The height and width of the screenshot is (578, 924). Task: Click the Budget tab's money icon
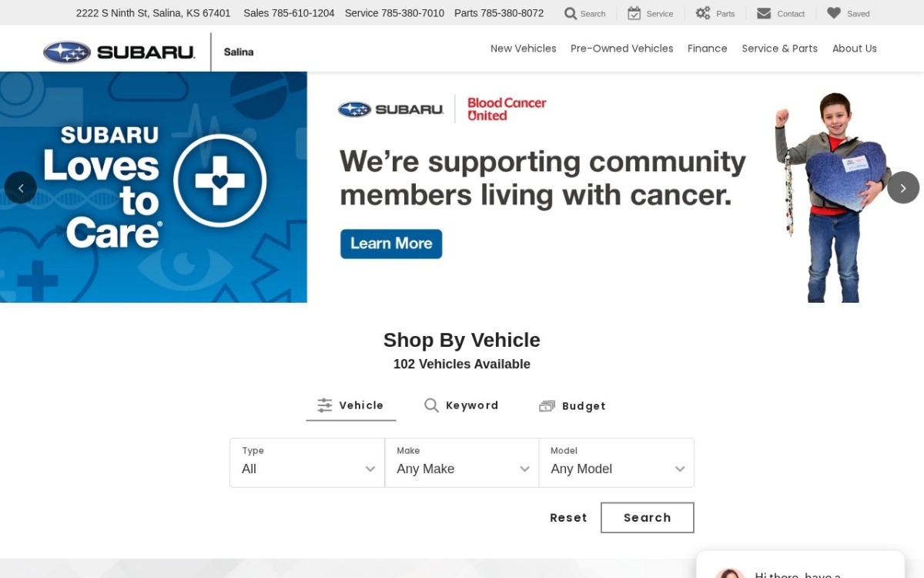click(547, 406)
